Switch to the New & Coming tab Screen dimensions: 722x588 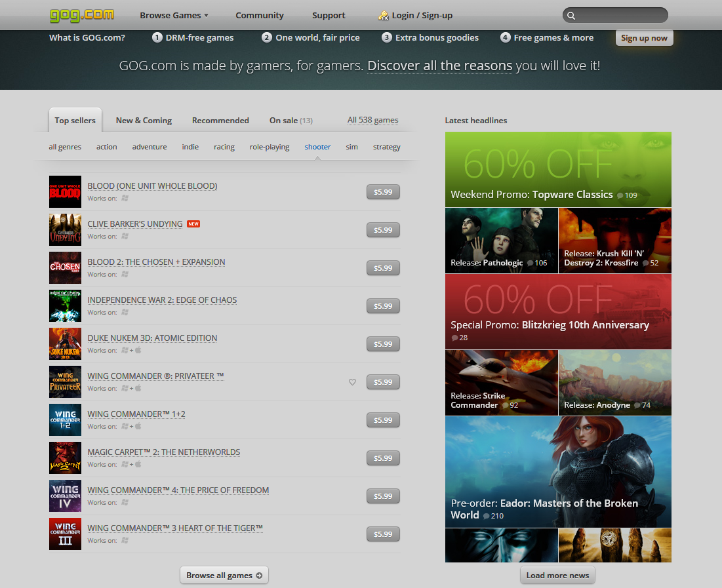pos(144,121)
